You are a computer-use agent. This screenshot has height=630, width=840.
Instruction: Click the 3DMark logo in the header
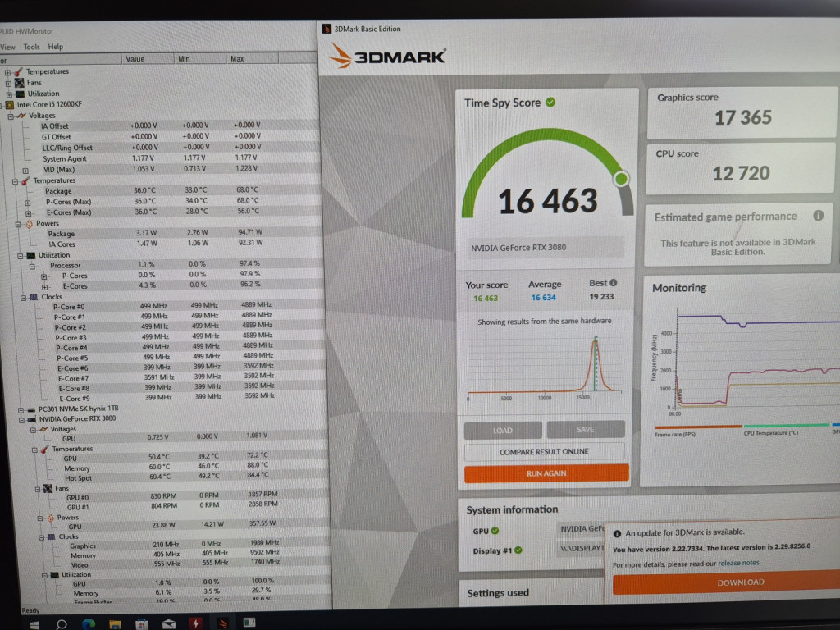point(387,56)
